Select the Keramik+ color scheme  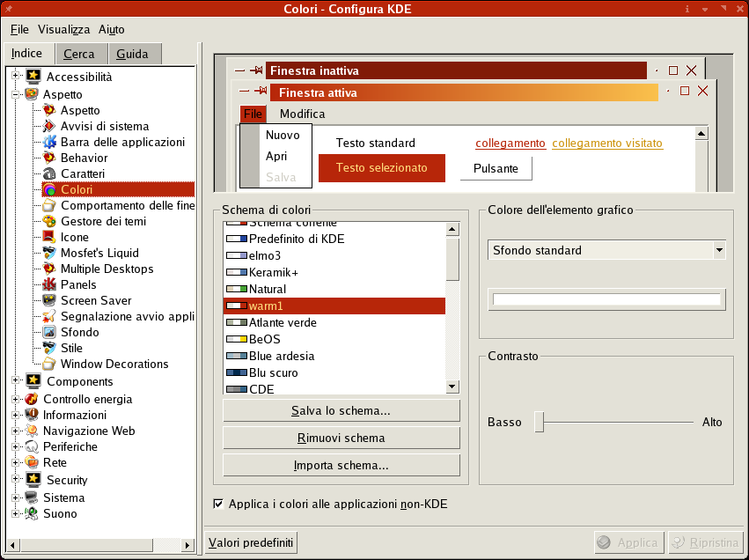pyautogui.click(x=334, y=272)
